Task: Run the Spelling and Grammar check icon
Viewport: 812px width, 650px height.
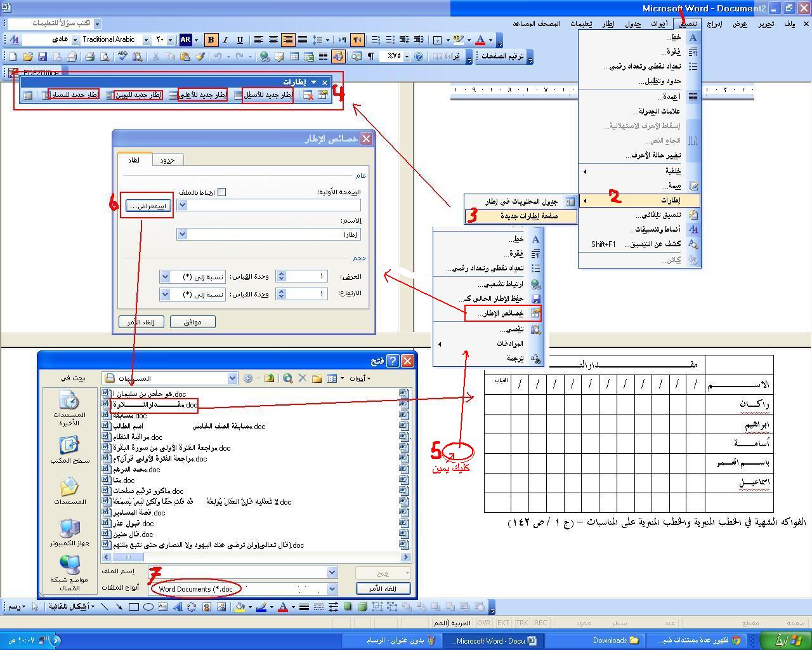Action: (122, 56)
